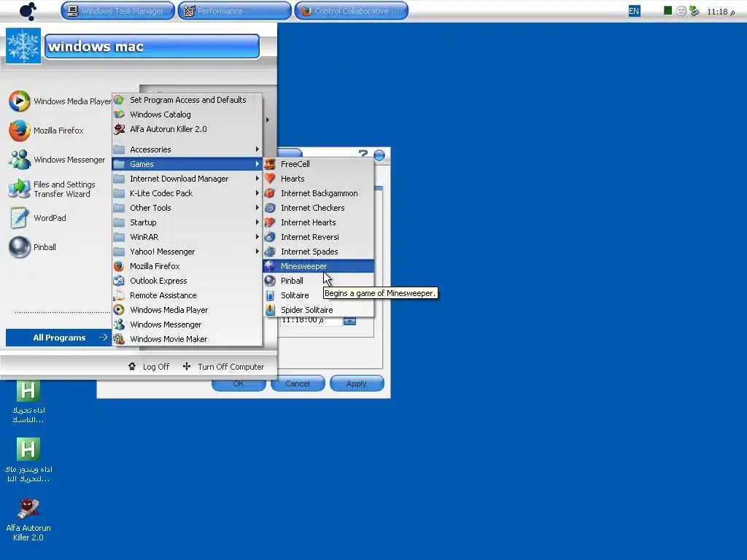Click the All Programs button
This screenshot has height=560, width=747.
[x=58, y=338]
